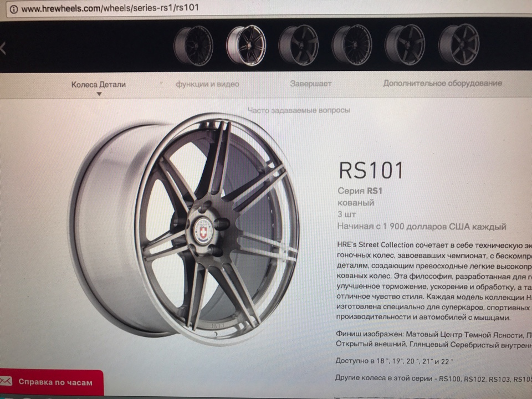Click the site info icon in address bar
The height and width of the screenshot is (399, 532).
click(14, 9)
